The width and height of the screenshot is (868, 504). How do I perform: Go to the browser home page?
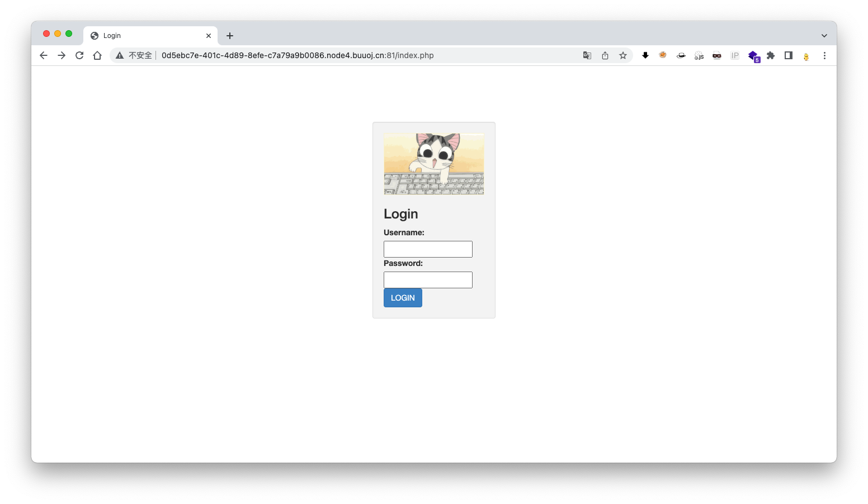97,55
